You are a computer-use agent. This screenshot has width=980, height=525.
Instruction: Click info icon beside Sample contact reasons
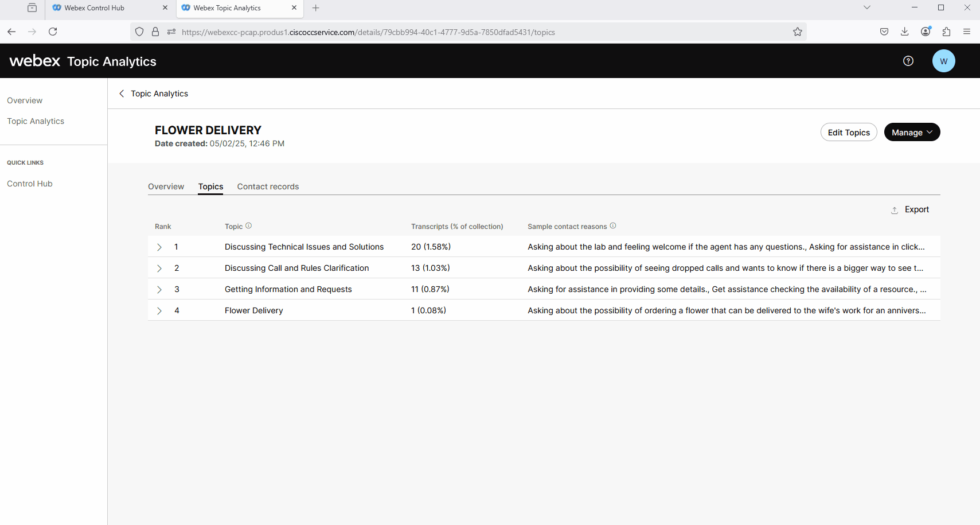(613, 226)
